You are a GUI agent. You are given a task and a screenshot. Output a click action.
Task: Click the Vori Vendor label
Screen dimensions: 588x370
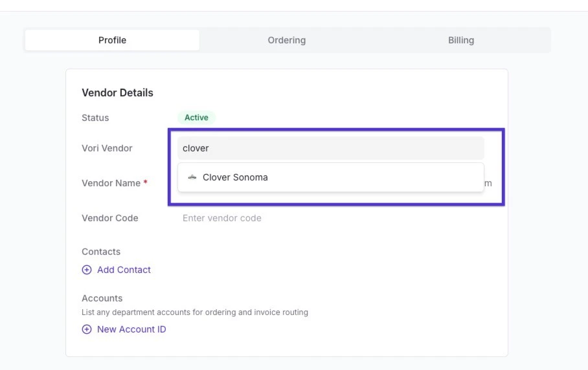(107, 148)
